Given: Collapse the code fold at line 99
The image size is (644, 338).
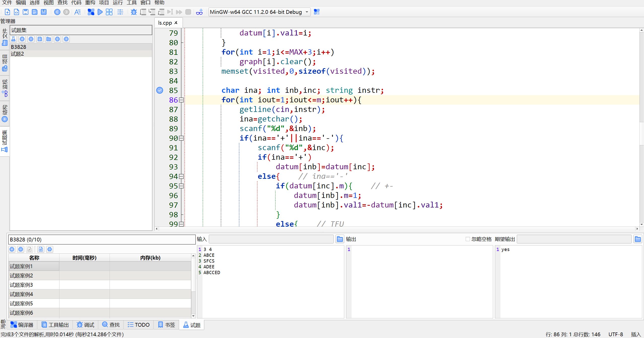Looking at the screenshot, I should click(x=181, y=224).
